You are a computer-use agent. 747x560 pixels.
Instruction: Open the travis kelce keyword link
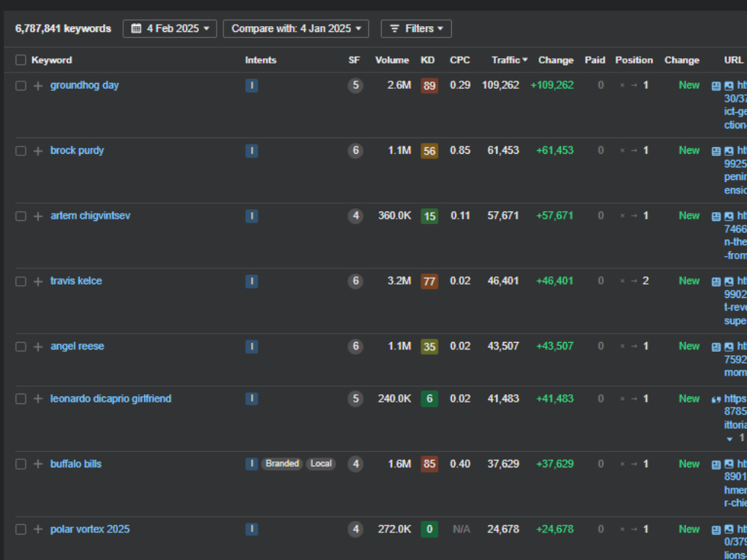(76, 281)
